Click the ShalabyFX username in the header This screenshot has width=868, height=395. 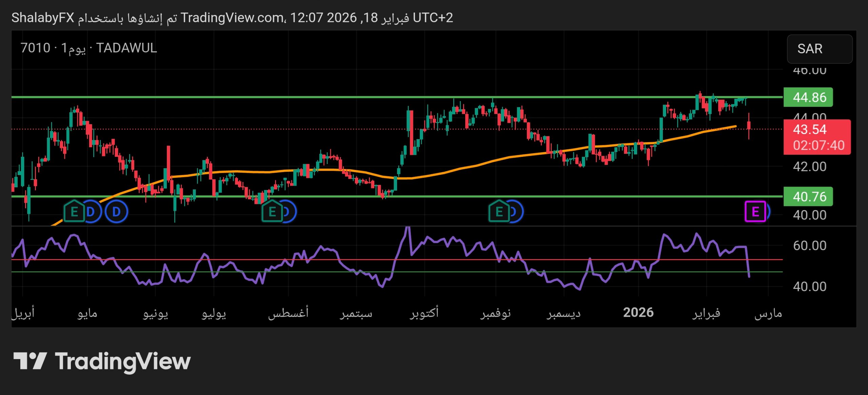pyautogui.click(x=43, y=18)
